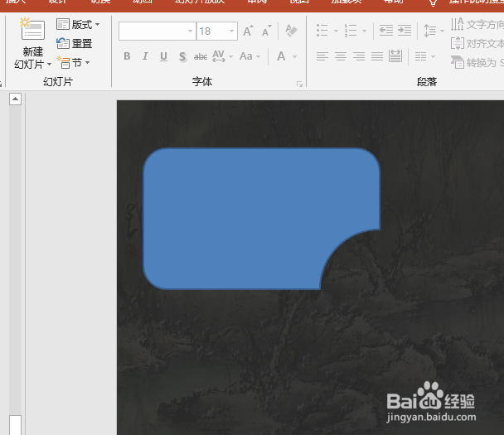Image resolution: width=504 pixels, height=435 pixels.
Task: Click 文字方向 text direction button
Action: pyautogui.click(x=477, y=24)
